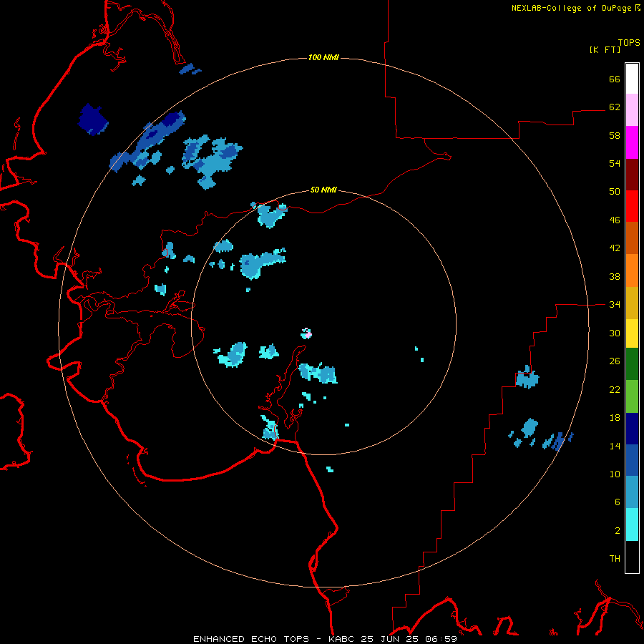Click the 62 value on the legend scale
Viewport: 644px width, 644px height.
(615, 107)
